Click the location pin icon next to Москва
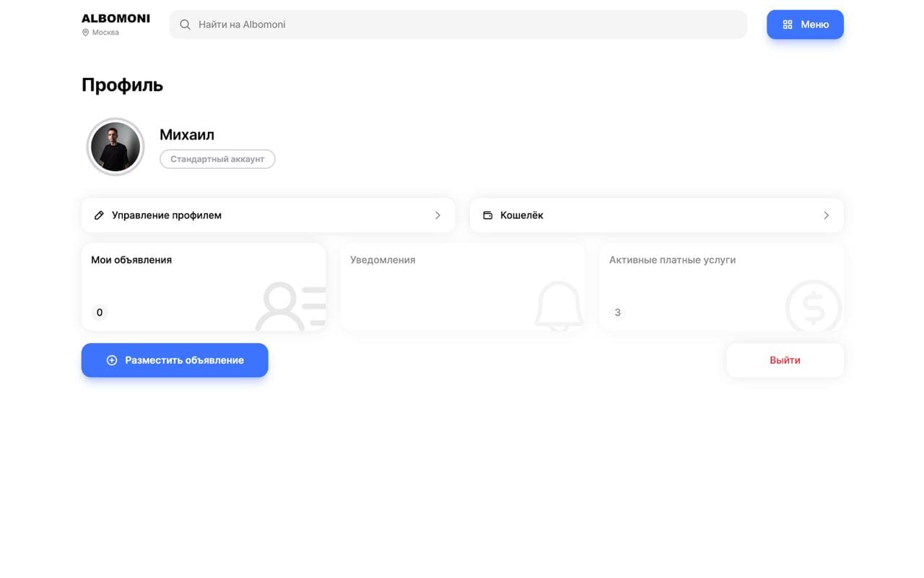Image resolution: width=924 pixels, height=578 pixels. [x=85, y=33]
